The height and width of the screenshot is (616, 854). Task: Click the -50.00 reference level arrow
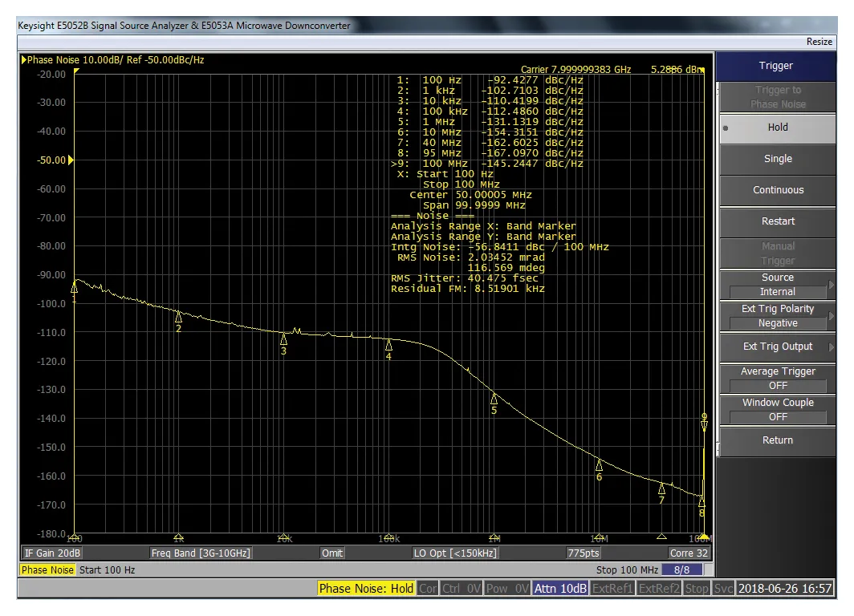71,160
